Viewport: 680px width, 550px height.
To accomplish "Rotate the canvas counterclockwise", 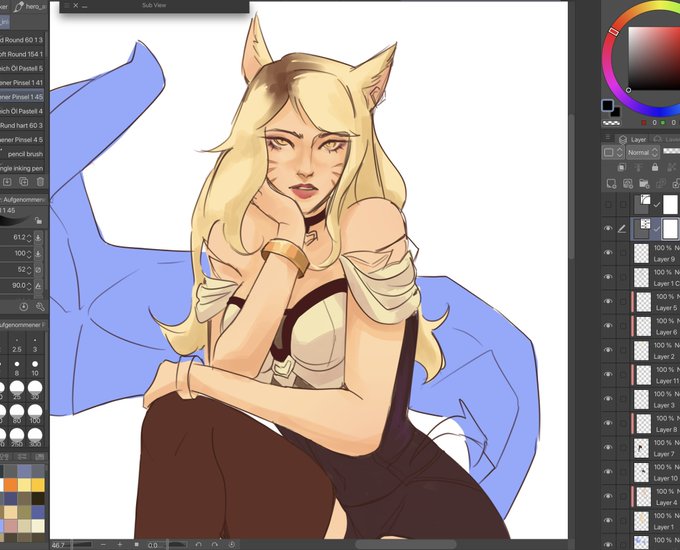I will [198, 544].
